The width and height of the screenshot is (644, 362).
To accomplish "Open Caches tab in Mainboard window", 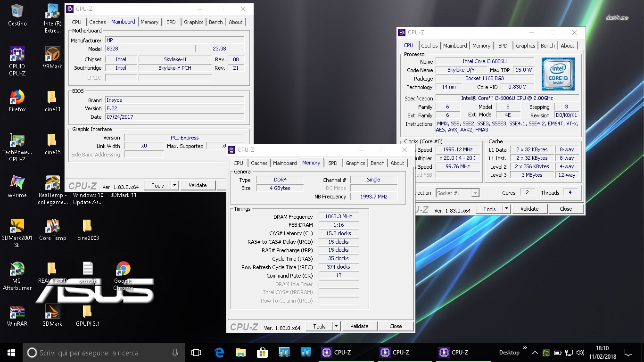I will [98, 22].
